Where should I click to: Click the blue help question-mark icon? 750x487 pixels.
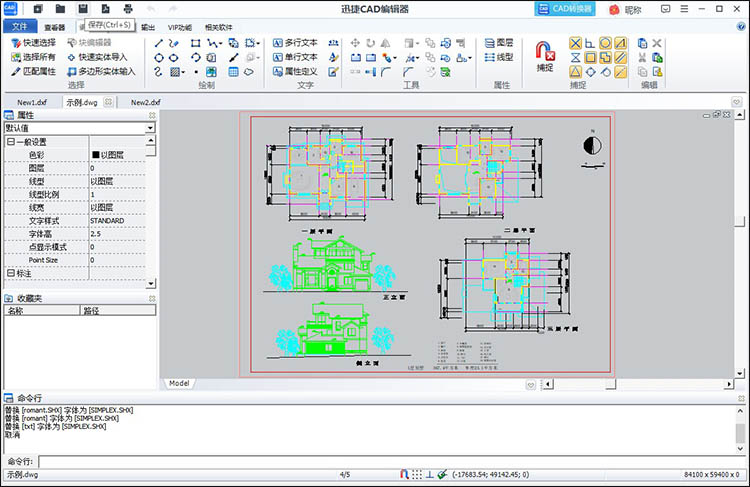741,27
